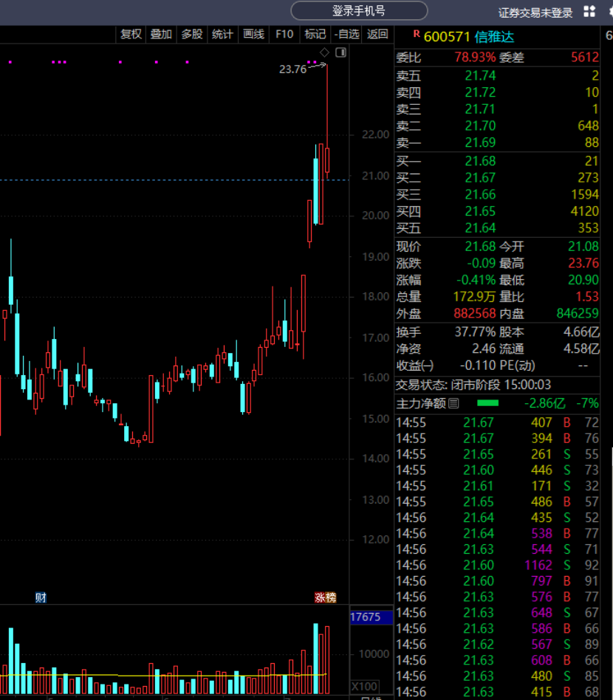Click the 现价 21.68 value
Image resolution: width=613 pixels, height=700 pixels.
pyautogui.click(x=480, y=247)
